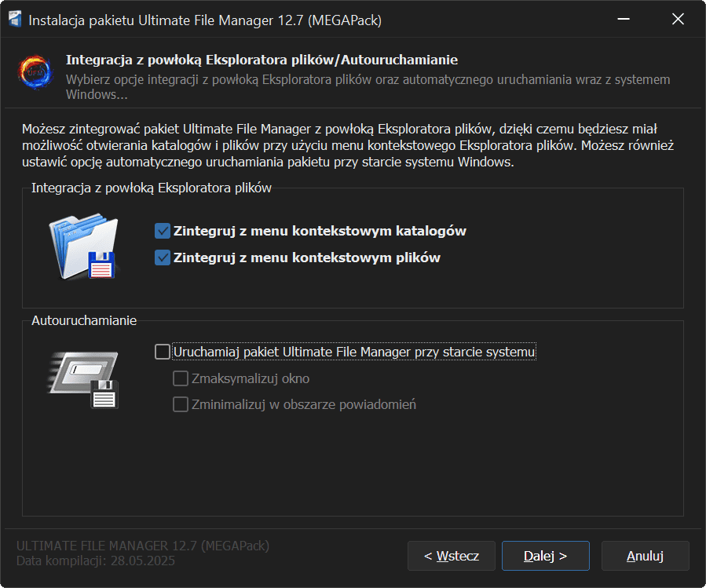Click the bold page heading in header

[262, 60]
